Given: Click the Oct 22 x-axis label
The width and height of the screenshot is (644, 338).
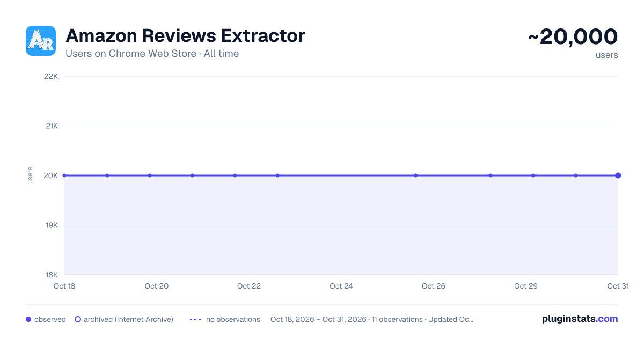Looking at the screenshot, I should [249, 286].
